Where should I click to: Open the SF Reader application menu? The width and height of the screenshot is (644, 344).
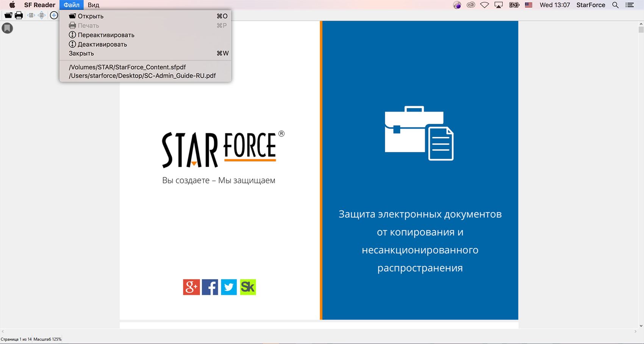pos(39,5)
